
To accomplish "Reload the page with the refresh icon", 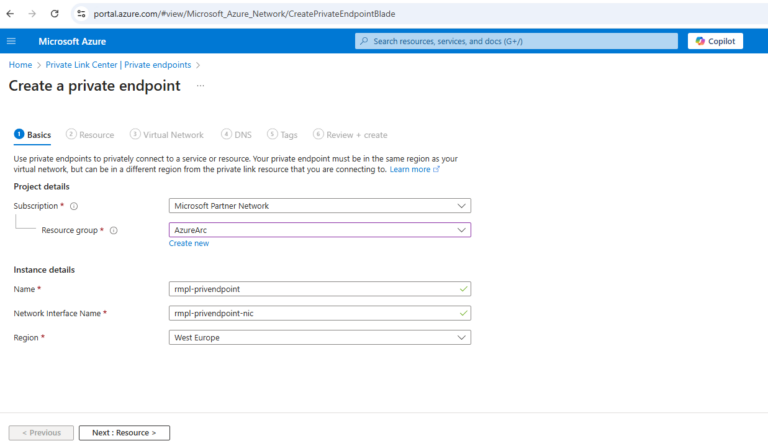I will coord(54,14).
